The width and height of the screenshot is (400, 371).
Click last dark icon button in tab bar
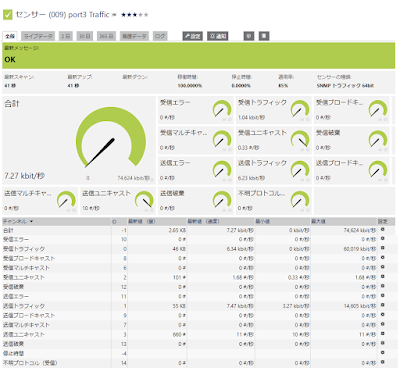tap(264, 36)
